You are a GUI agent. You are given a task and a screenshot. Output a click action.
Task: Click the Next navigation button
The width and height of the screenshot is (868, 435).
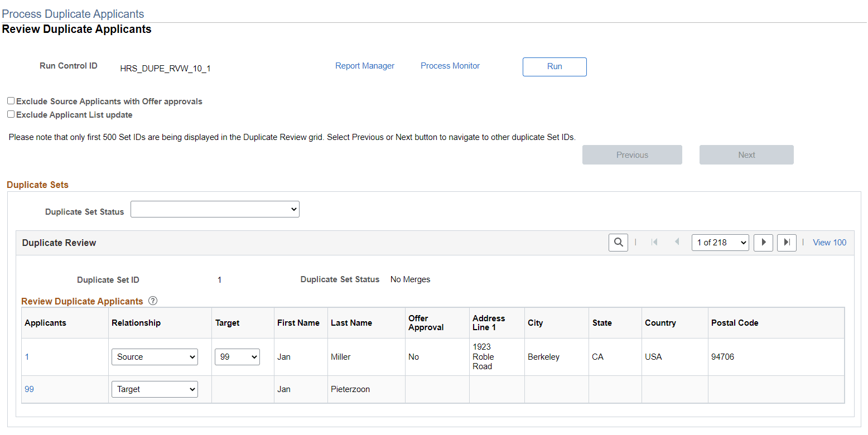click(746, 154)
